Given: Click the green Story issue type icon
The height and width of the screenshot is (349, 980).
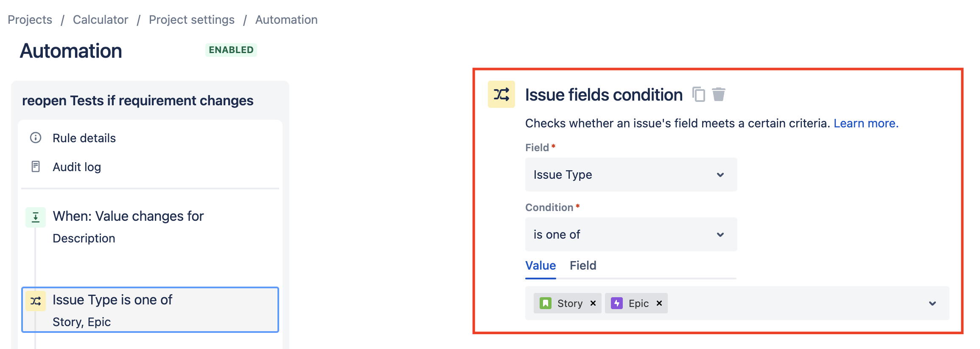Looking at the screenshot, I should click(x=545, y=303).
